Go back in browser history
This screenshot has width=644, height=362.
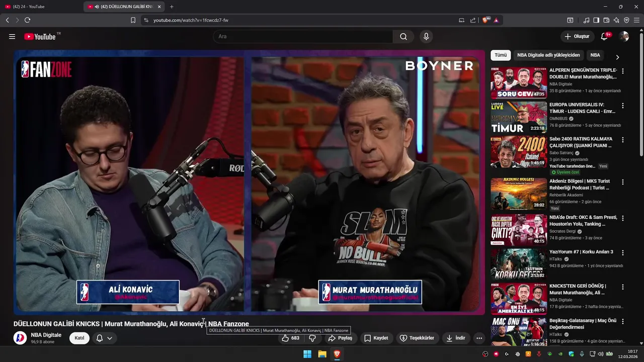pos(7,20)
